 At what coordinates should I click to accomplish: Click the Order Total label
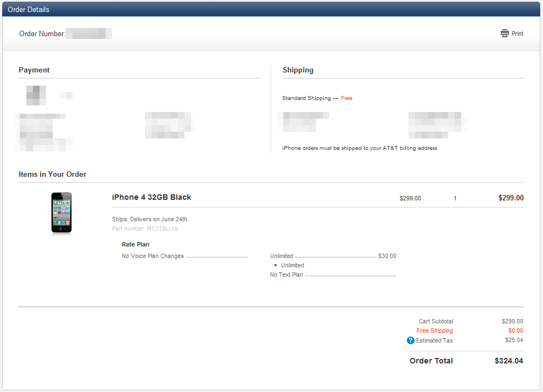click(x=431, y=361)
